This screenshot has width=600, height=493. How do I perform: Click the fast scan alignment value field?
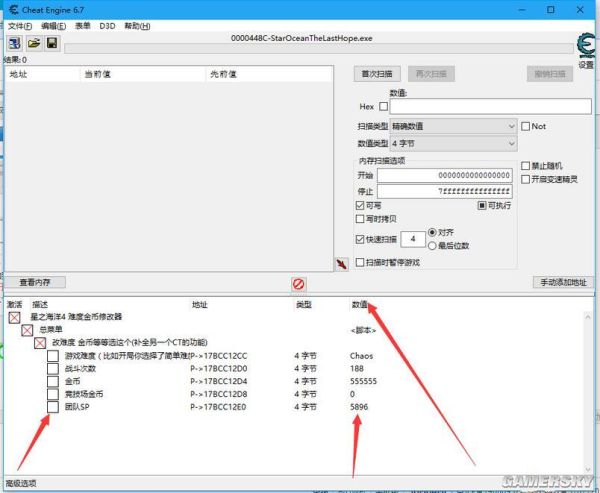click(x=413, y=239)
